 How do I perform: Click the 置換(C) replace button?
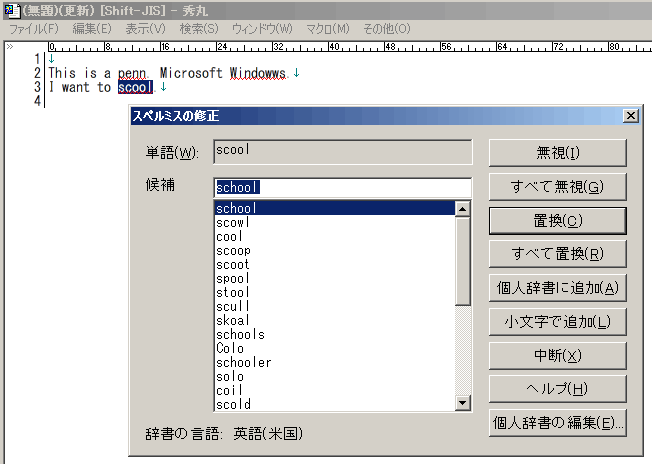pyautogui.click(x=557, y=221)
